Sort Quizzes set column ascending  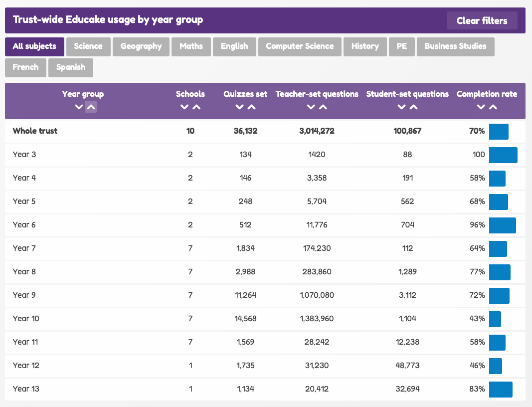[251, 107]
